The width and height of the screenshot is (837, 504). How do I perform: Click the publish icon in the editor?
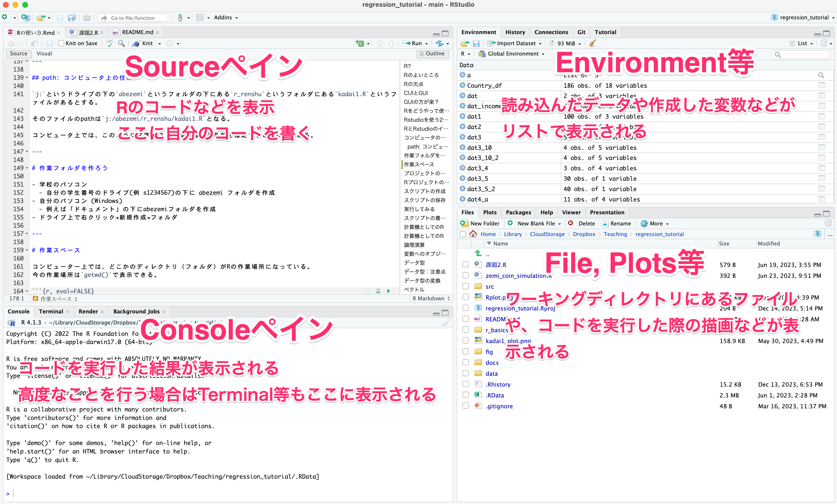[x=440, y=43]
